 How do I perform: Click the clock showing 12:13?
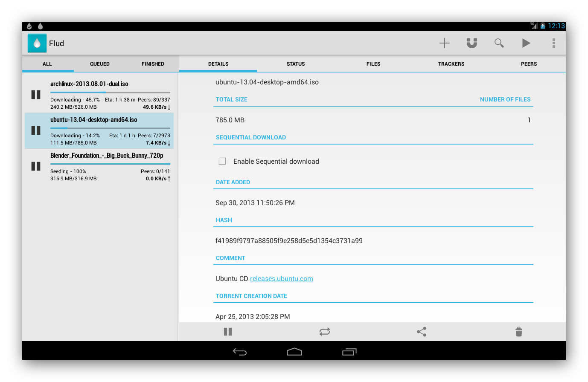click(556, 26)
